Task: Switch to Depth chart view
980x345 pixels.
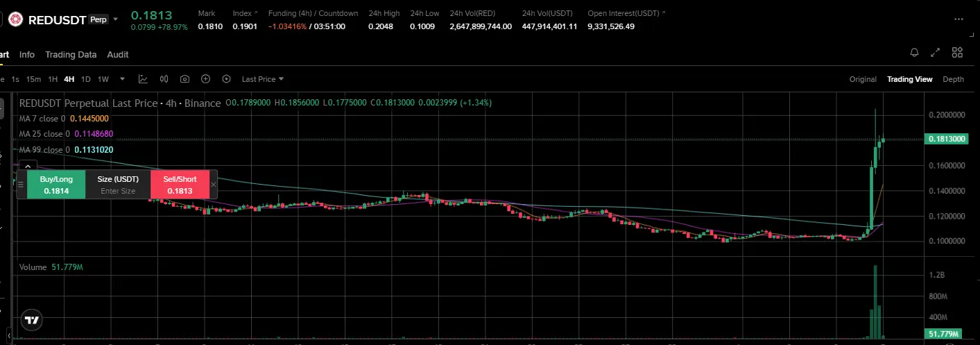Action: point(953,79)
